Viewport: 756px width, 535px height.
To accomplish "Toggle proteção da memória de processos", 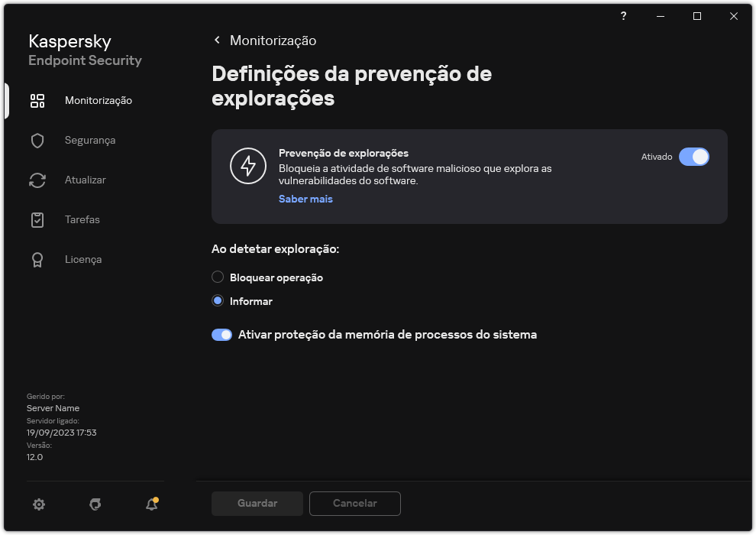I will pyautogui.click(x=221, y=334).
